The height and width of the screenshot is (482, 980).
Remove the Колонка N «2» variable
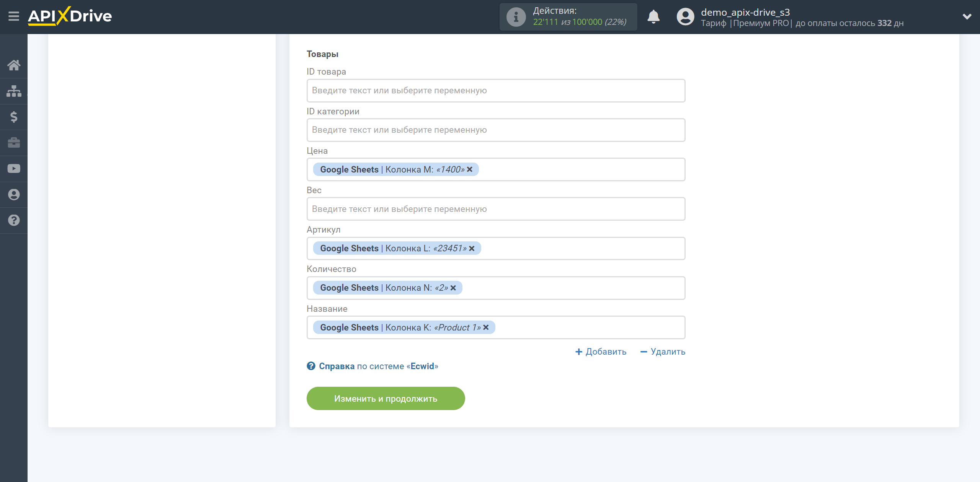pos(453,288)
